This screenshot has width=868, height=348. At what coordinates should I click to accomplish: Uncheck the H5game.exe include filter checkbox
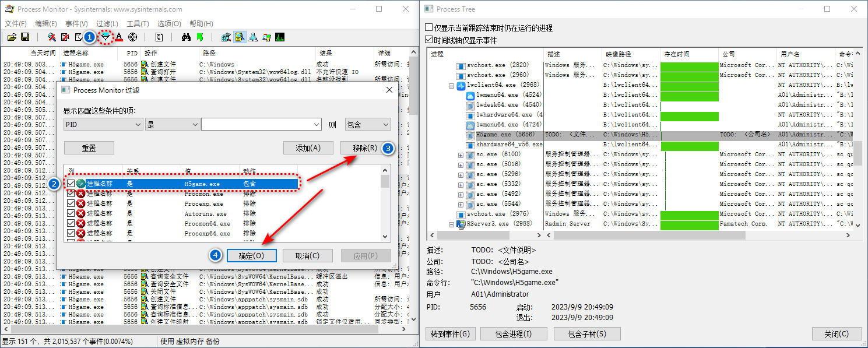point(71,183)
